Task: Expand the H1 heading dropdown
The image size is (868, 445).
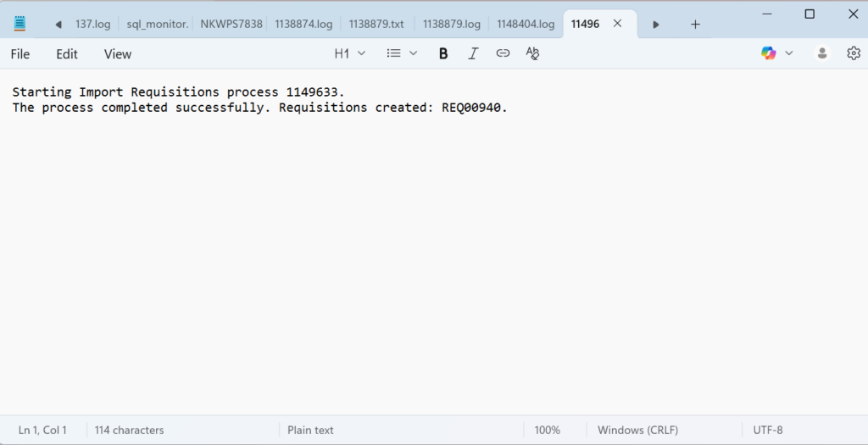Action: pyautogui.click(x=349, y=53)
